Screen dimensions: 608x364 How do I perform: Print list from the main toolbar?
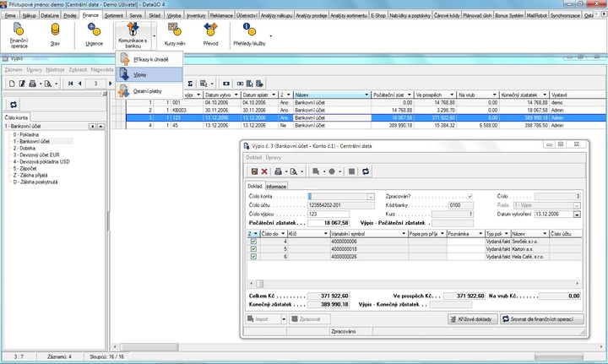[33, 84]
